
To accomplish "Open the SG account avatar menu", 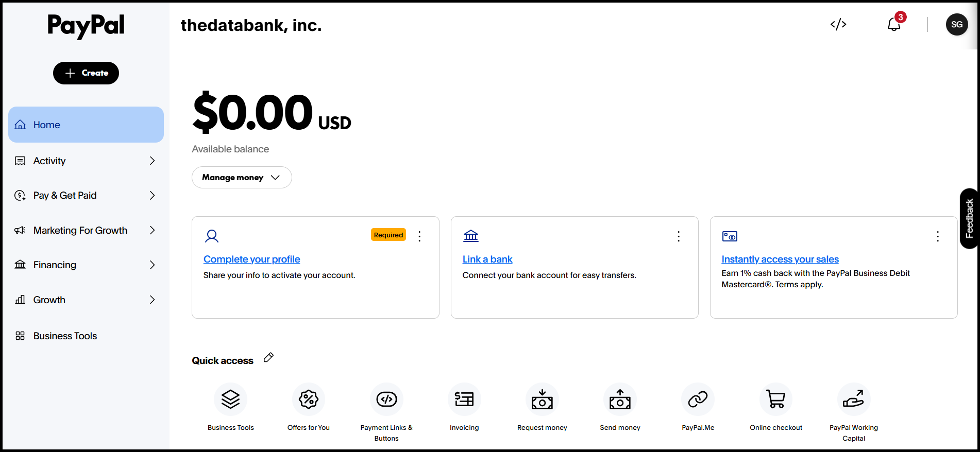I will coord(957,24).
